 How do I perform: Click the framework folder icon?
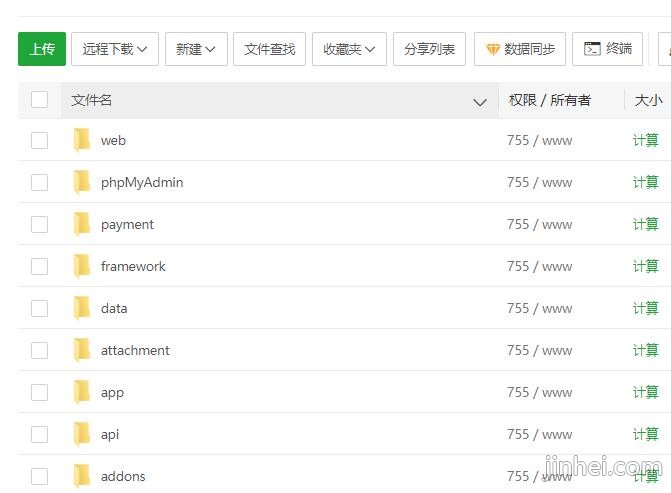tap(82, 266)
